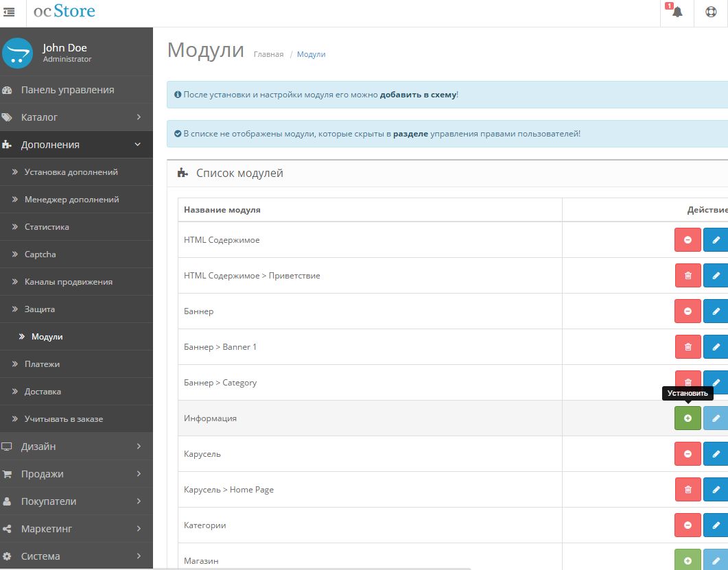Install the Магазин module
The image size is (728, 570).
pos(688,560)
